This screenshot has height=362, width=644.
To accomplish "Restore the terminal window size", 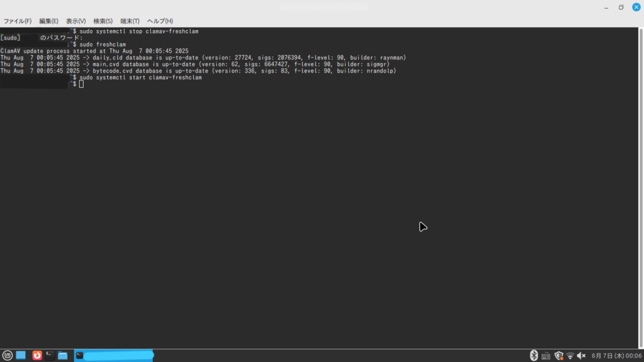I will pyautogui.click(x=621, y=7).
